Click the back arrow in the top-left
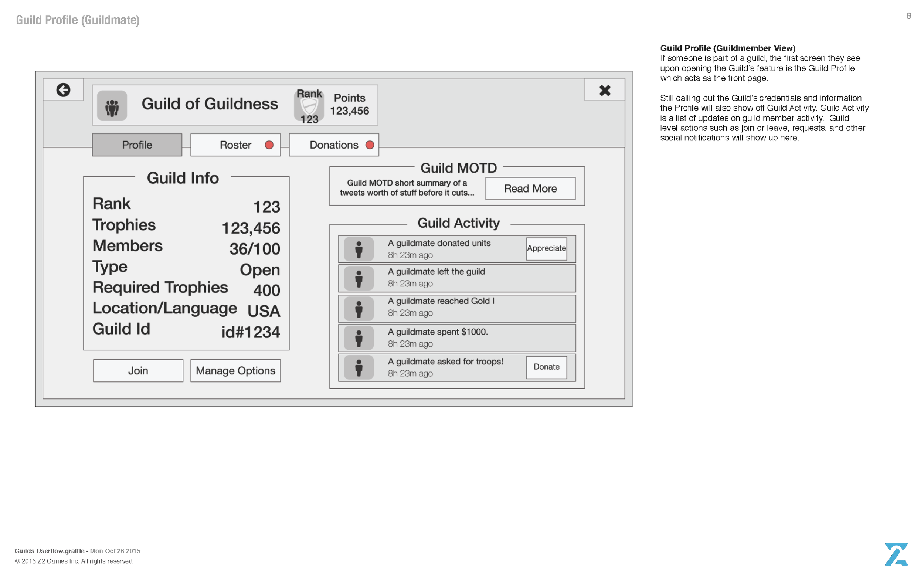This screenshot has width=924, height=577. pyautogui.click(x=63, y=89)
